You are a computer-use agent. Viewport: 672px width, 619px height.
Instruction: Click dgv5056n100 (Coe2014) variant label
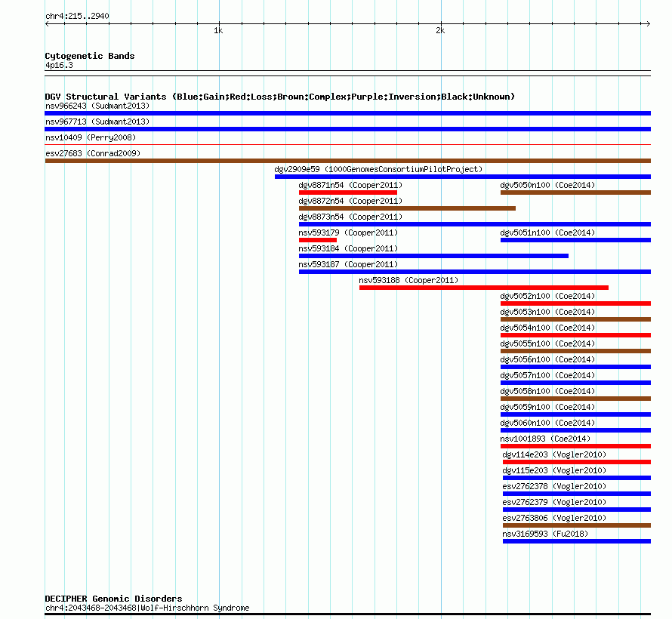click(547, 359)
